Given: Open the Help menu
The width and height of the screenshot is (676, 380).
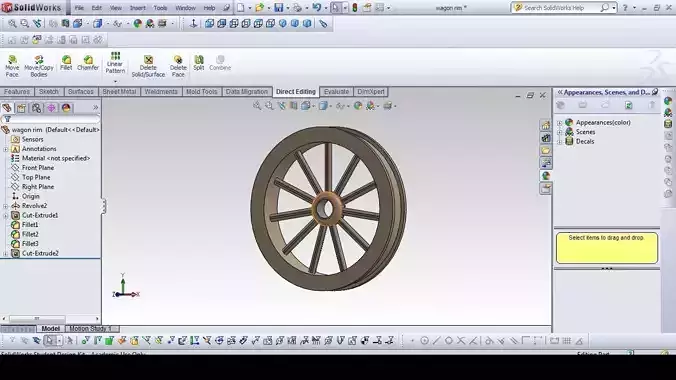Looking at the screenshot, I should pos(209,8).
